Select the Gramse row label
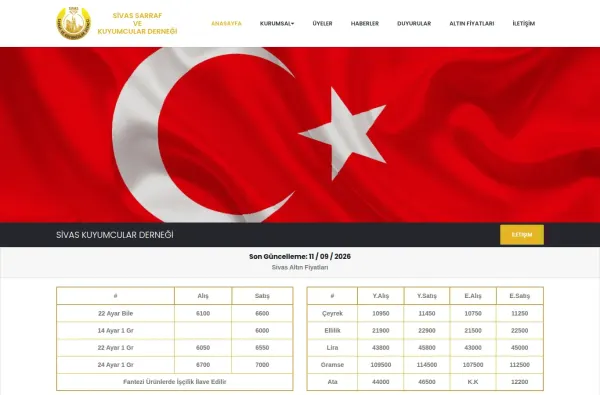The width and height of the screenshot is (600, 395). (x=332, y=365)
